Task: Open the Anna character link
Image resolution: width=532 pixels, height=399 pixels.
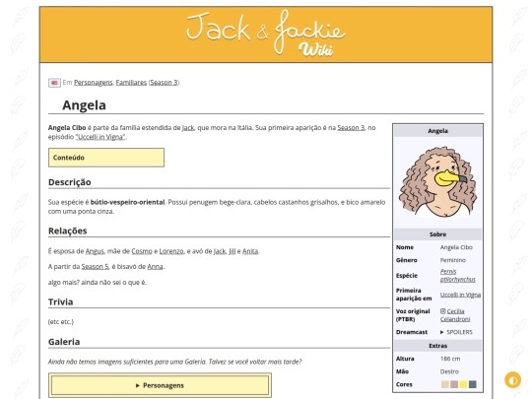Action: [x=155, y=267]
